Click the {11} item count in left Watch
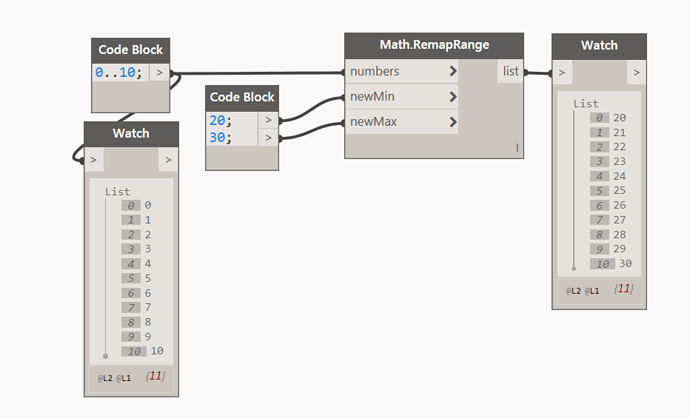The width and height of the screenshot is (690, 418). pos(155,376)
